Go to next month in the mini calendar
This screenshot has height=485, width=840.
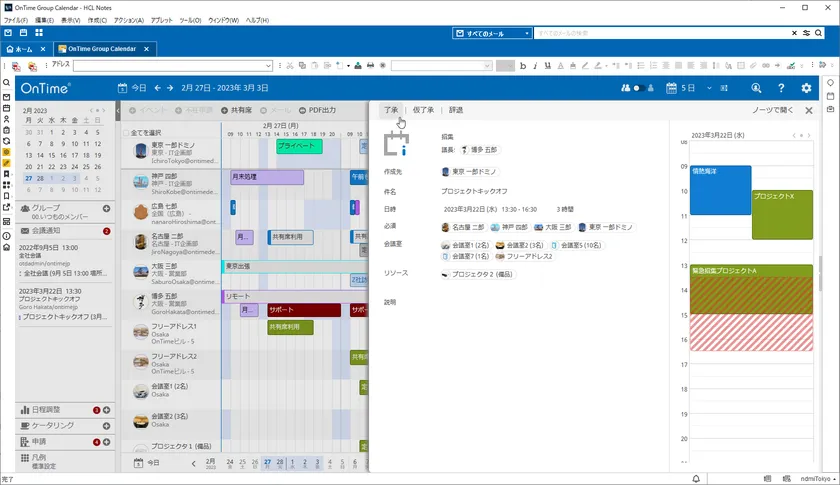tap(103, 110)
